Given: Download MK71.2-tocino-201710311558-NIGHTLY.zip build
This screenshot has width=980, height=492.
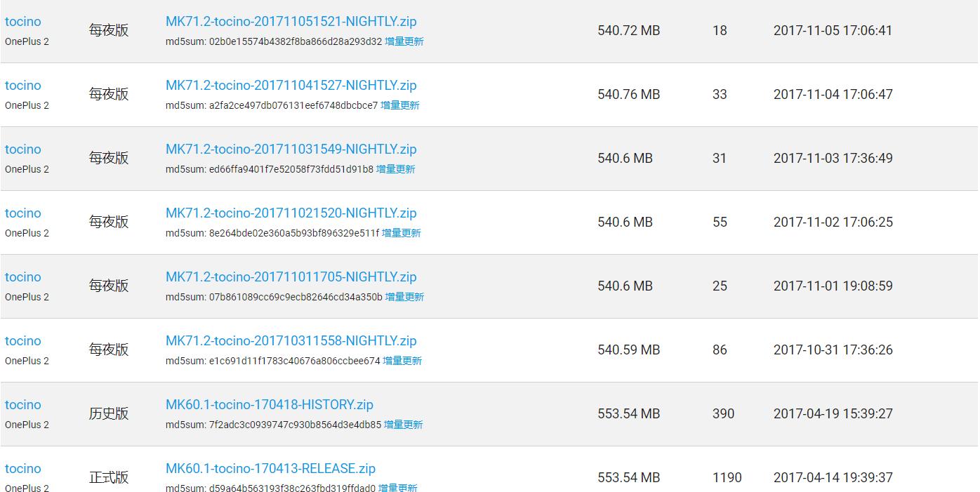Looking at the screenshot, I should 291,341.
